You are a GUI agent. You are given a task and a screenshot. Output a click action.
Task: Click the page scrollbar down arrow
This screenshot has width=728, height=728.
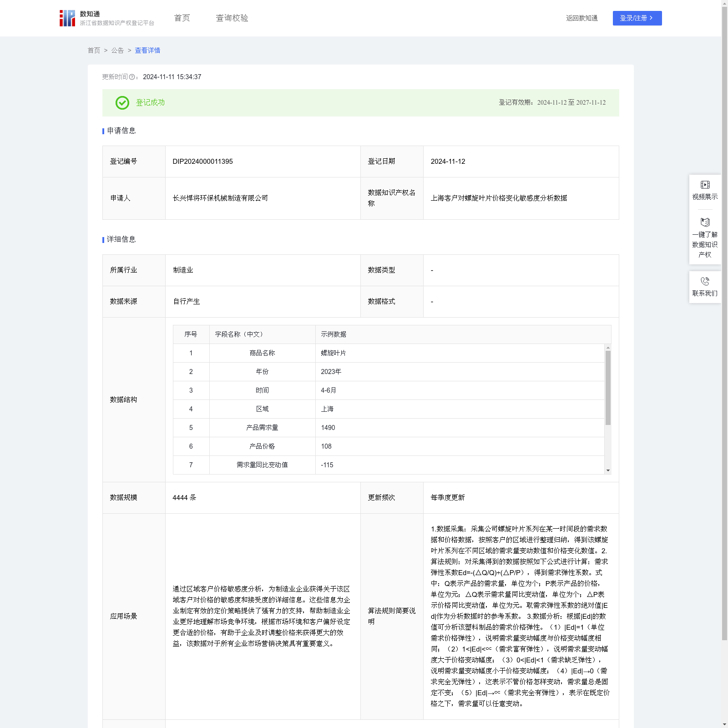[724, 724]
